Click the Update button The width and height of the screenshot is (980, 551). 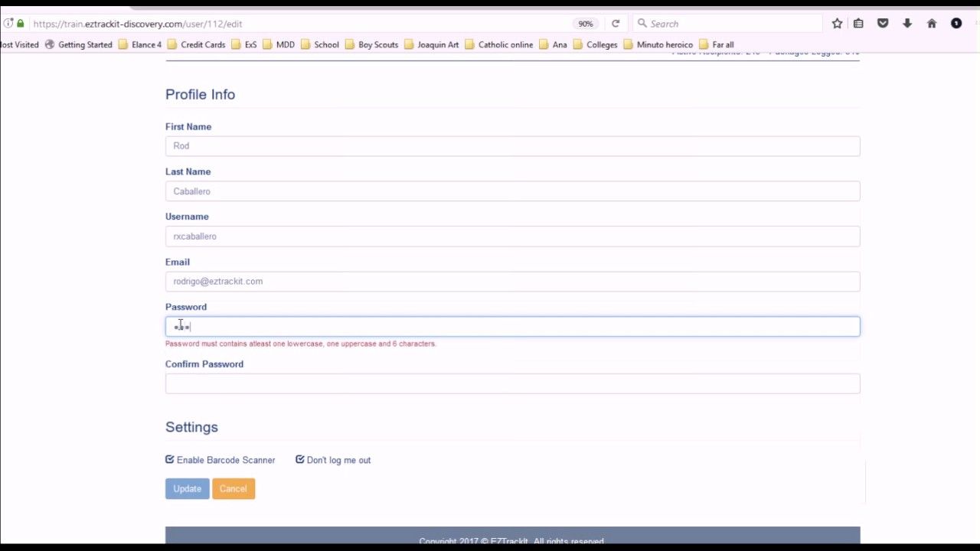pyautogui.click(x=187, y=489)
